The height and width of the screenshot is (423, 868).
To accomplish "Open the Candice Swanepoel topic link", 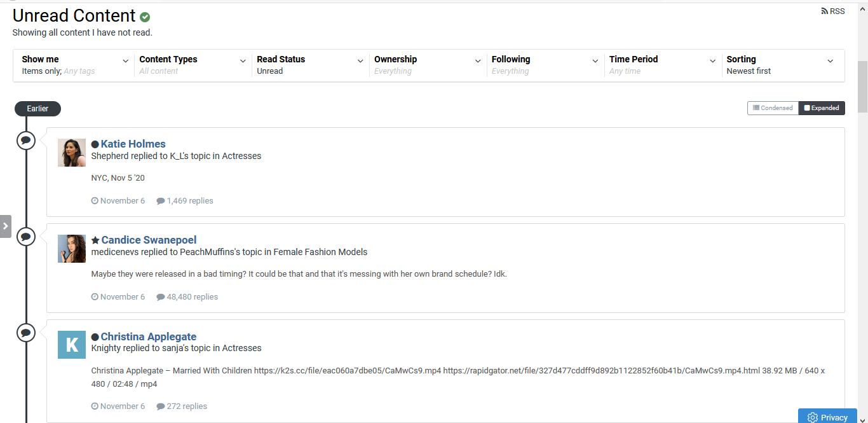I will pos(149,240).
